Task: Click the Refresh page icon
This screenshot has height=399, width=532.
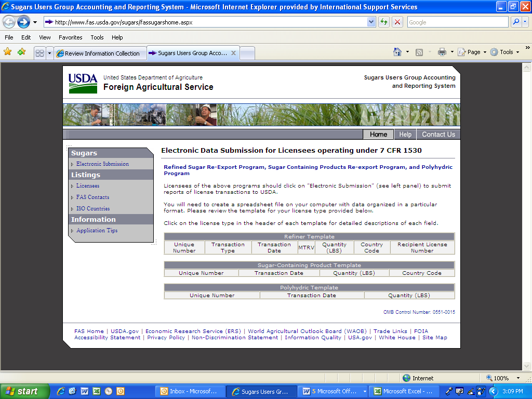Action: 384,22
